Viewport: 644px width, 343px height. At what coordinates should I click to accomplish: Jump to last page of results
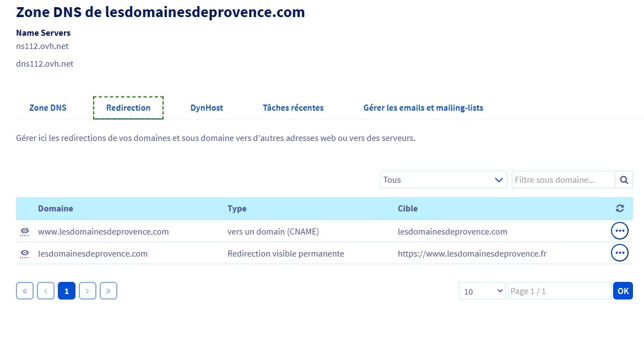(x=109, y=291)
